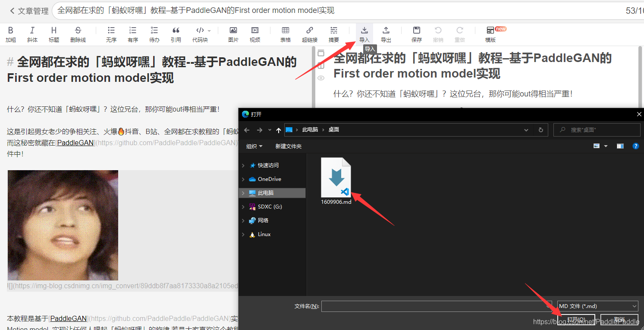
Task: Click the 文件名 input field
Action: pos(437,306)
